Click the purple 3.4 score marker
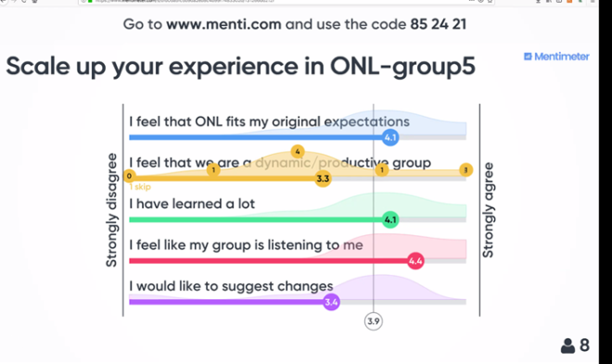612x364 pixels. 331,302
